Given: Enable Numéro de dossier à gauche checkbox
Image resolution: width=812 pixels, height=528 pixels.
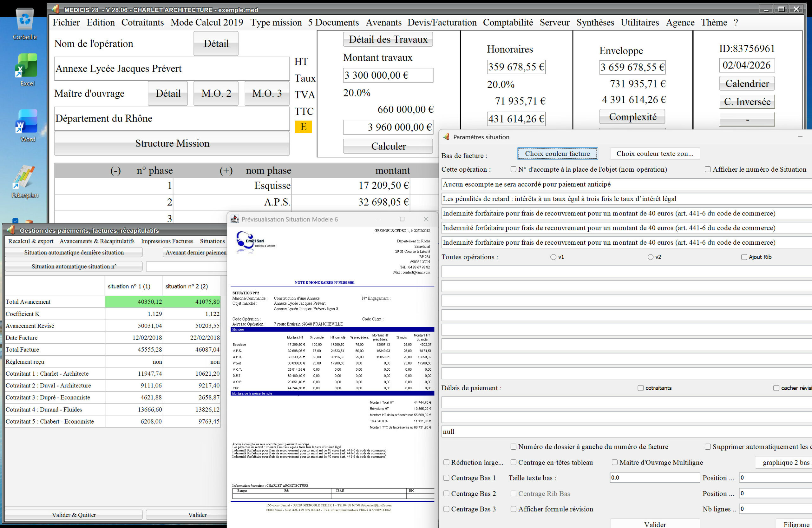Looking at the screenshot, I should pyautogui.click(x=513, y=447).
